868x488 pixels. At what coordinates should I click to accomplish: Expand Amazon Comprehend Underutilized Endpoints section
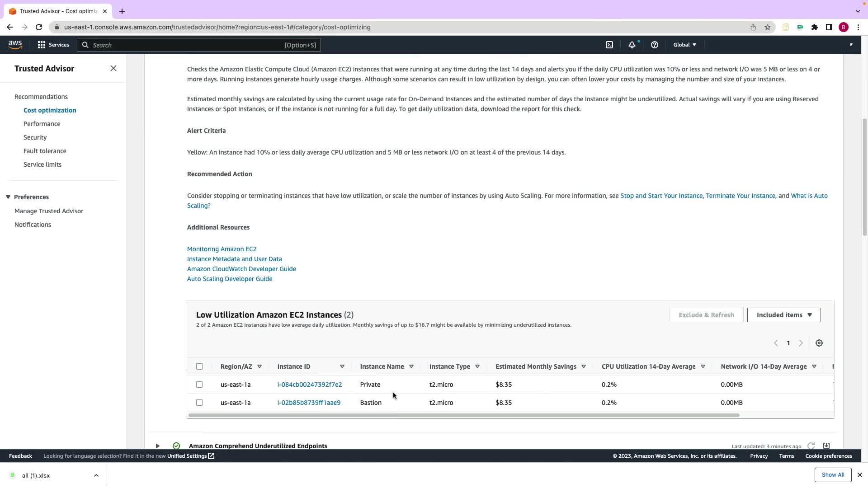157,446
